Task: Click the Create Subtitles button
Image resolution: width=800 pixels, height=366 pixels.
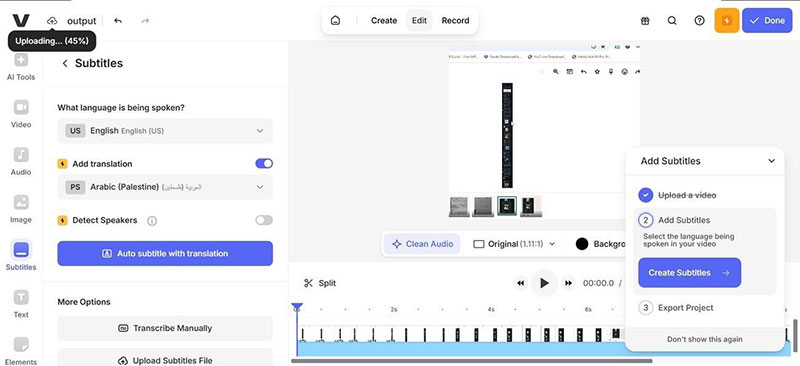Action: point(689,273)
